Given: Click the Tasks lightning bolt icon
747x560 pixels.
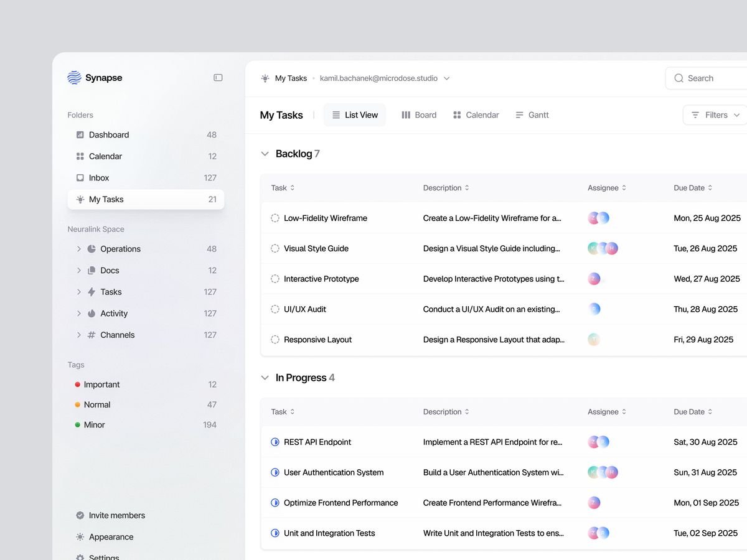Looking at the screenshot, I should (92, 292).
